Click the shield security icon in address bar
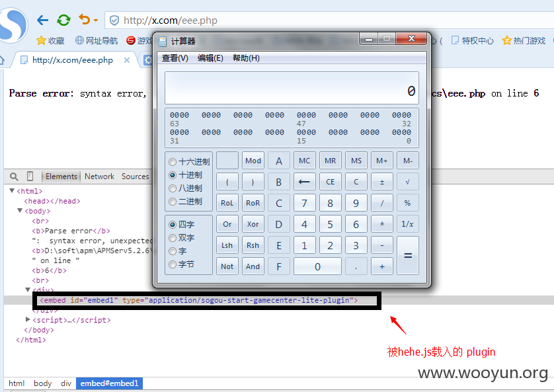The height and width of the screenshot is (392, 554). coord(114,20)
